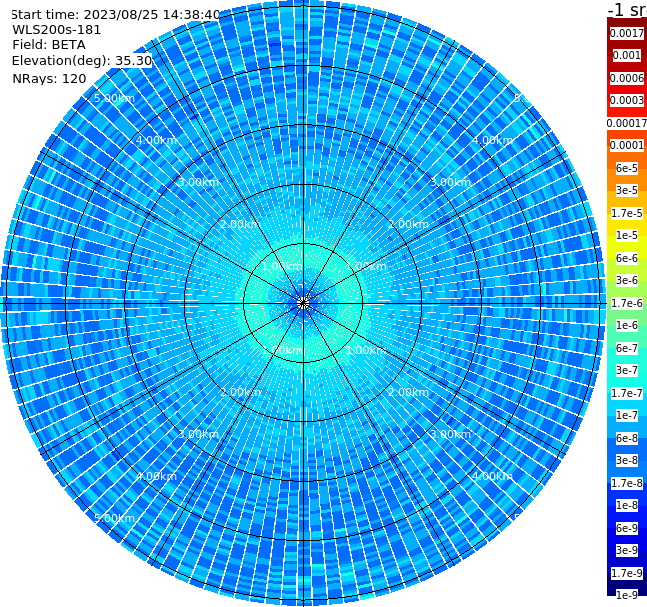Select the 6e-8 colorbar value
Screen dimensions: 647x607
click(627, 438)
